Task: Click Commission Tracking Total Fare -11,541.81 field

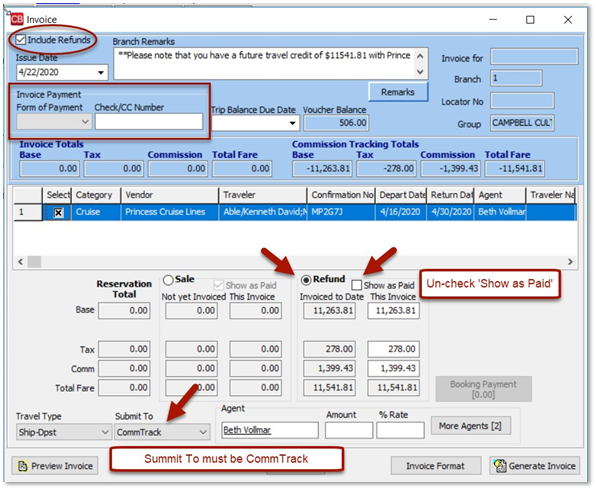Action: (515, 168)
